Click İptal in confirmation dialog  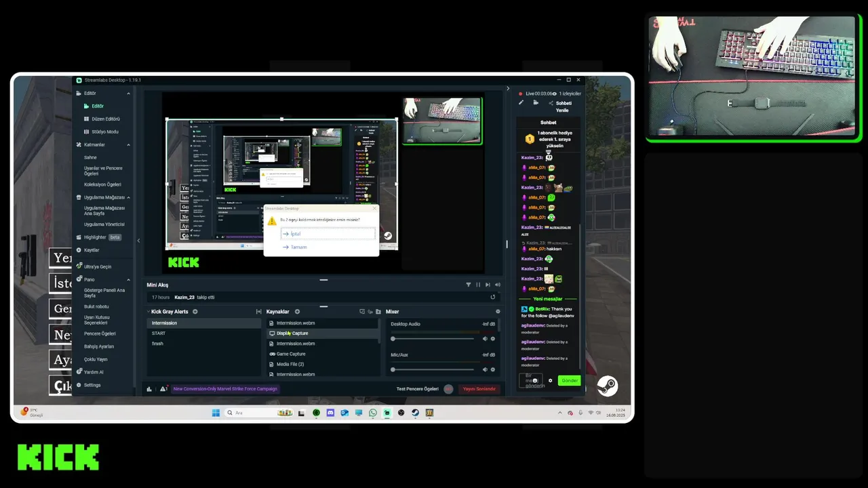(328, 234)
